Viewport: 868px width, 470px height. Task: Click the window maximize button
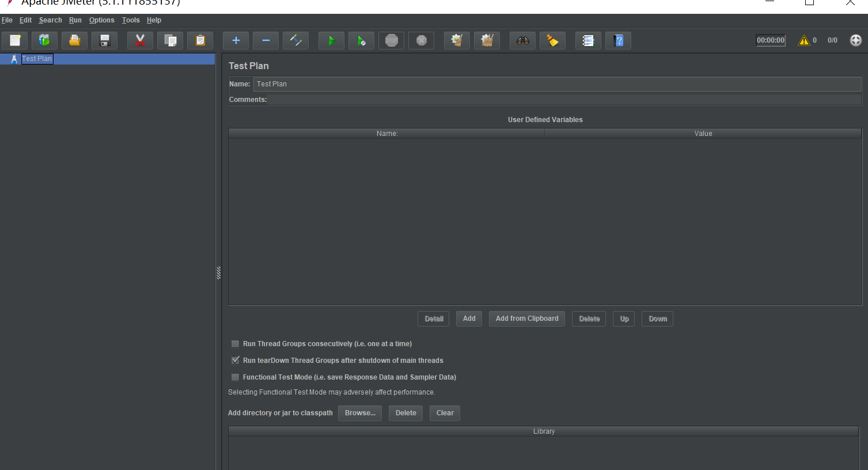pyautogui.click(x=809, y=2)
